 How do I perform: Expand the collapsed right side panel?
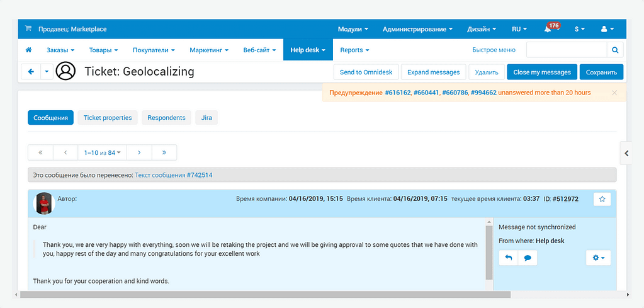click(626, 152)
